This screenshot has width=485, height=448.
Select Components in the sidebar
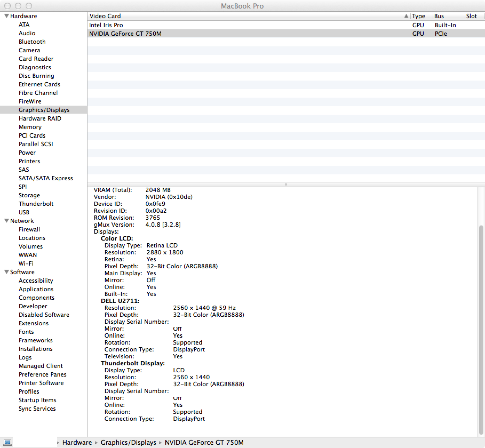click(37, 298)
